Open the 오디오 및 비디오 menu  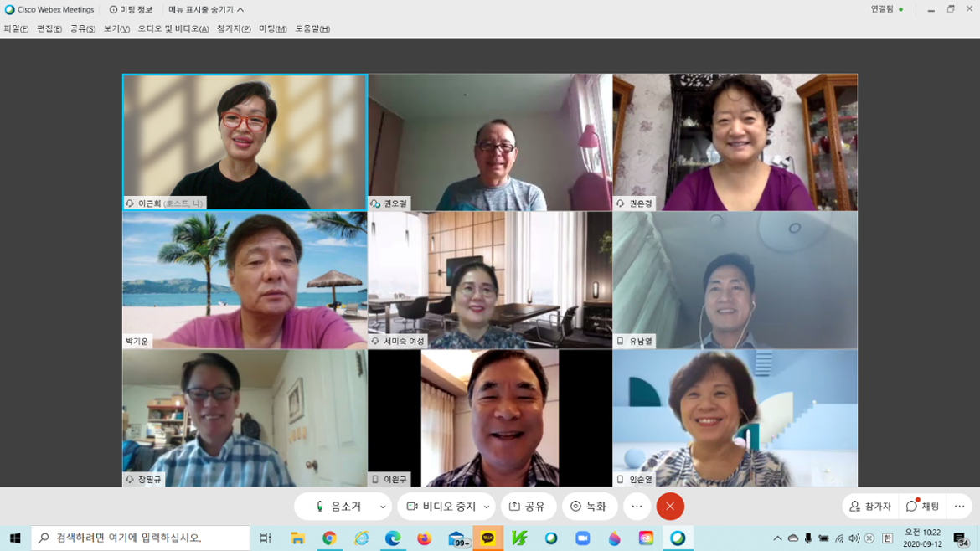pos(173,28)
